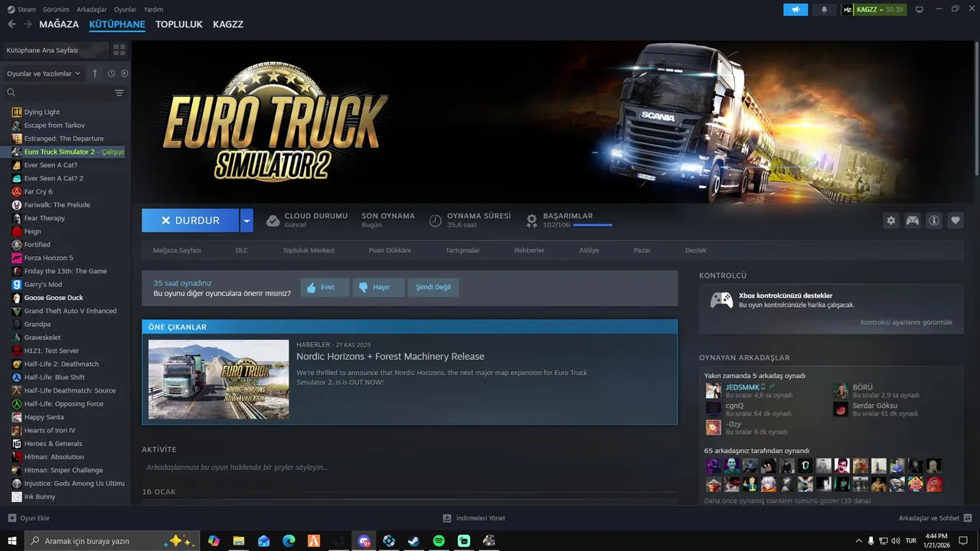Click the cloud status icon
This screenshot has width=980, height=551.
point(273,220)
